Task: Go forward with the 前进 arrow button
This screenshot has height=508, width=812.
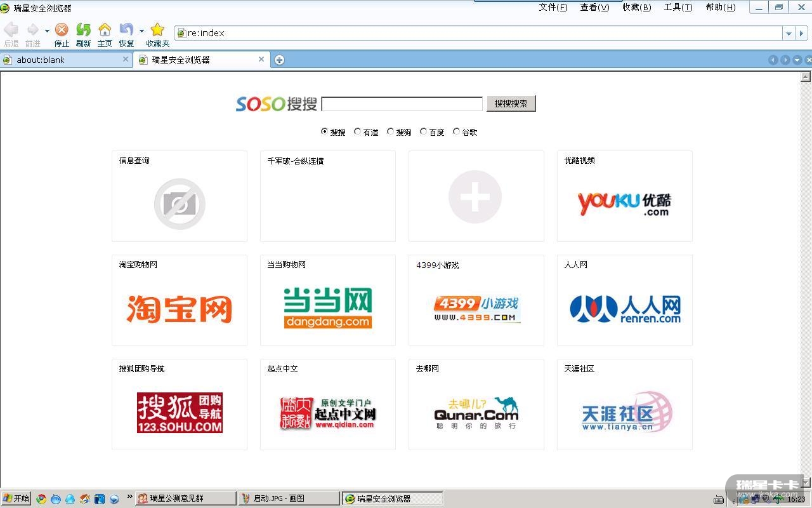Action: tap(32, 30)
